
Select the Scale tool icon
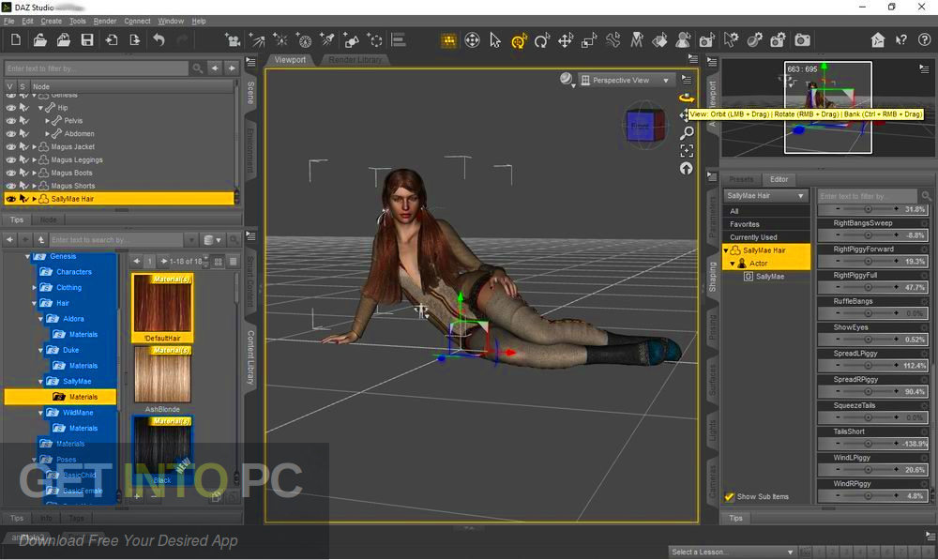click(589, 40)
